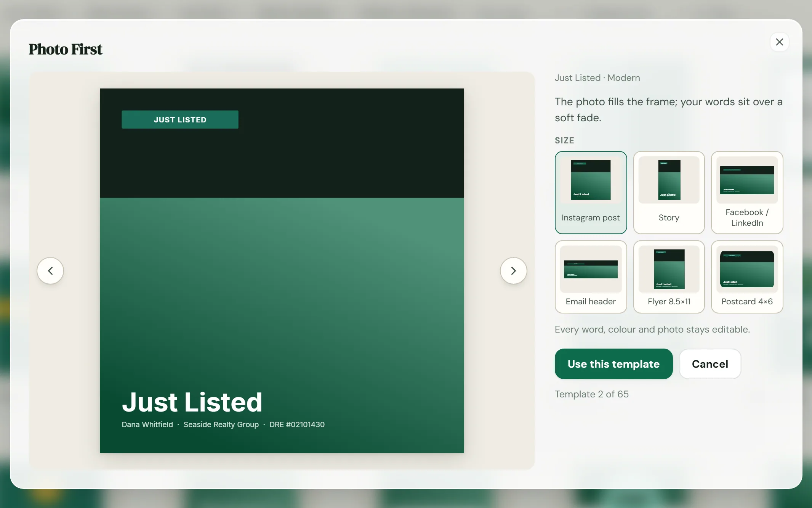Screen dimensions: 812x508
Task: Click the Photo First title
Action: 66,49
